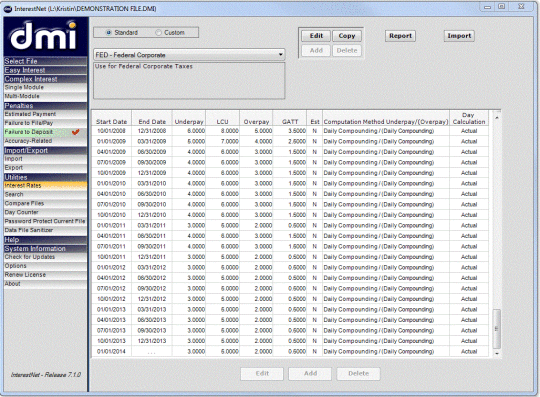Select the Custom radio button

click(x=158, y=33)
